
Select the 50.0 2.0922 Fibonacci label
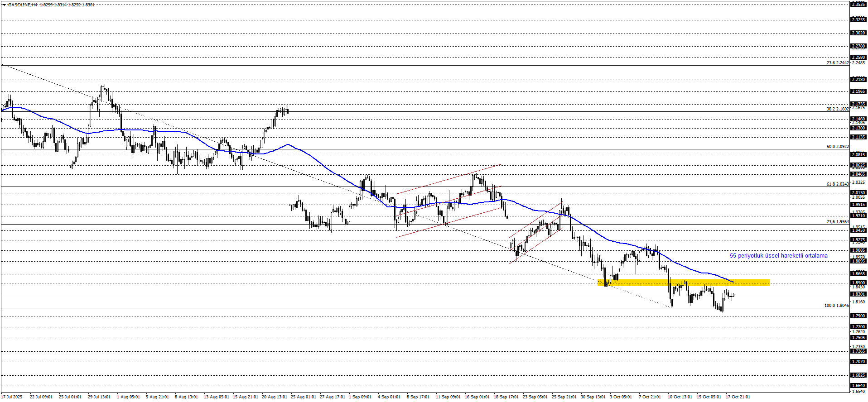pos(837,147)
